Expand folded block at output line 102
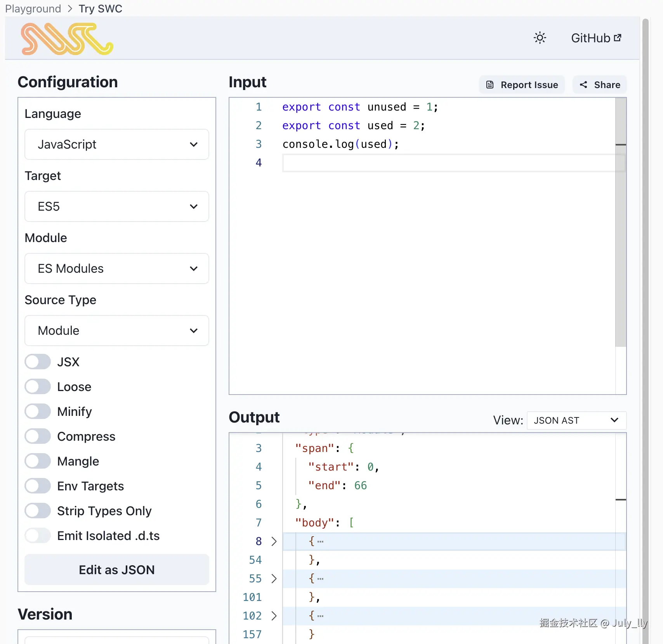This screenshot has width=663, height=644. coord(274,616)
